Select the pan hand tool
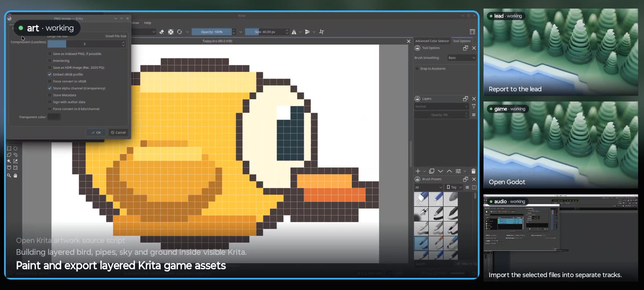This screenshot has width=644, height=290. coord(16,176)
